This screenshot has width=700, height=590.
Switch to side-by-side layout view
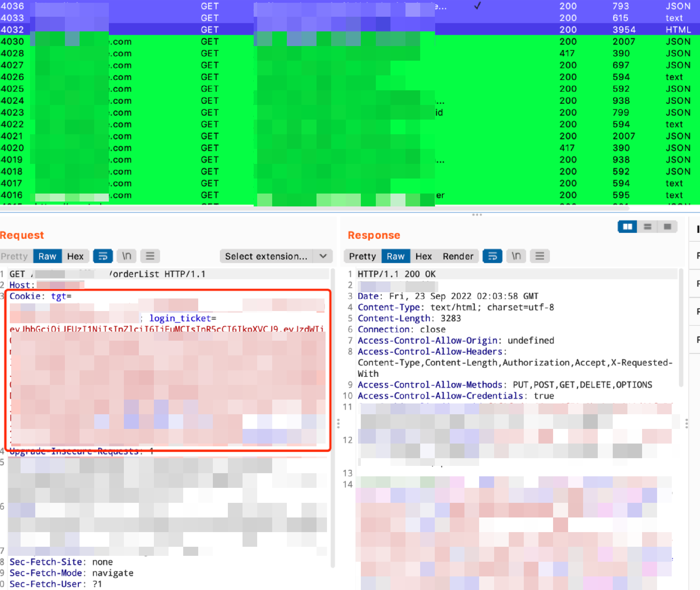627,227
